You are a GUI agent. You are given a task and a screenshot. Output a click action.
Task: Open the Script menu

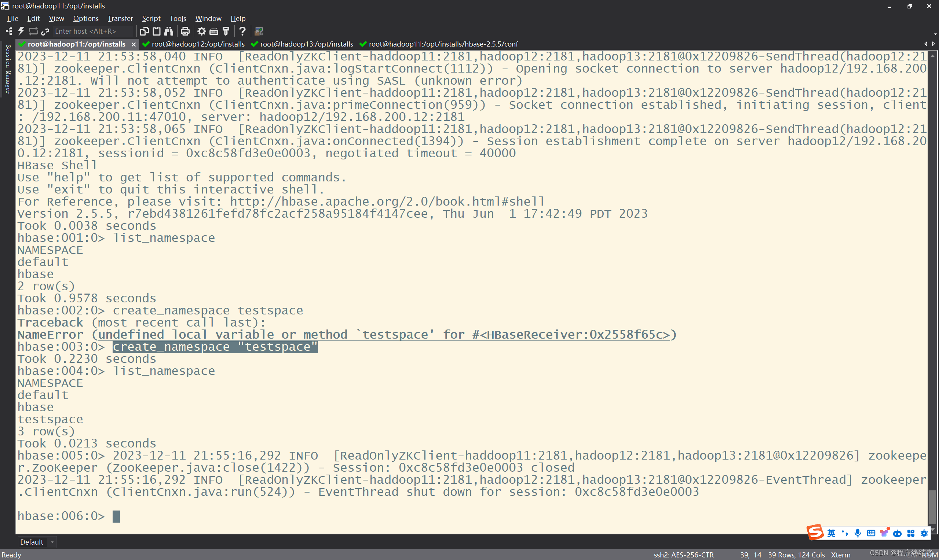click(x=151, y=18)
